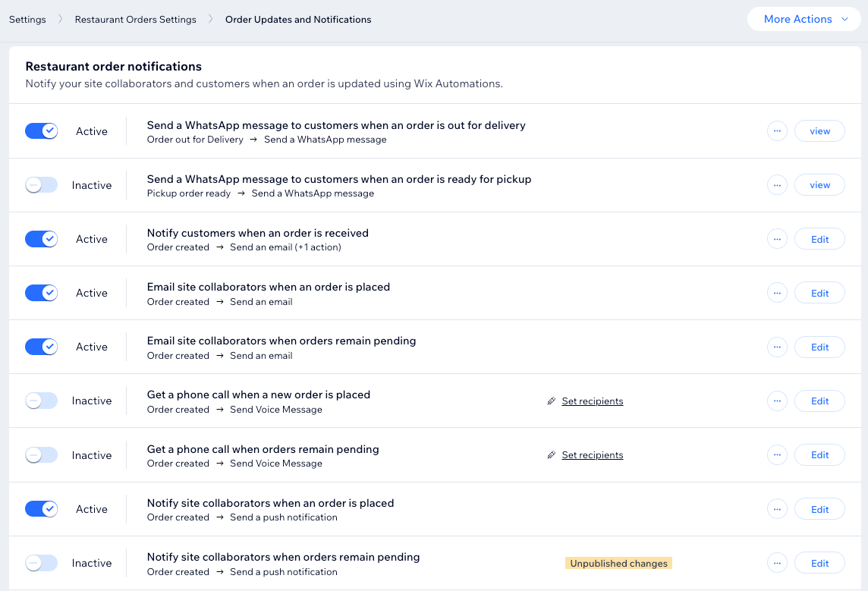Go back to Settings via breadcrumb

[27, 19]
